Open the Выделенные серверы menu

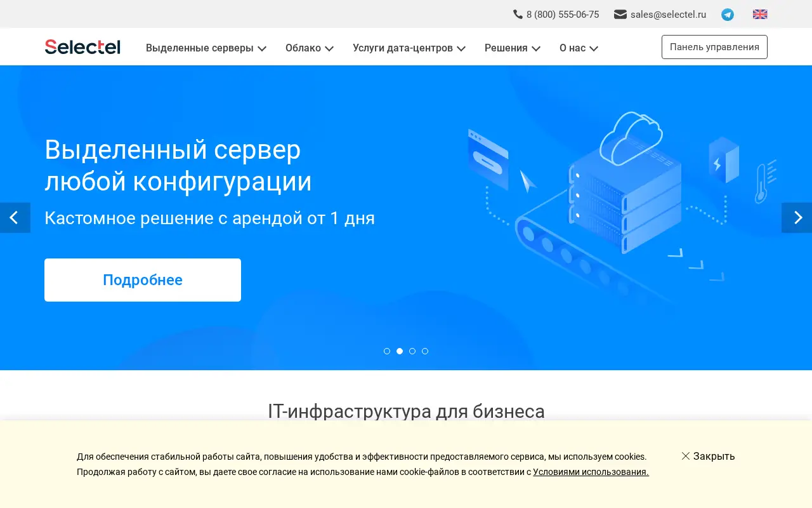point(200,48)
